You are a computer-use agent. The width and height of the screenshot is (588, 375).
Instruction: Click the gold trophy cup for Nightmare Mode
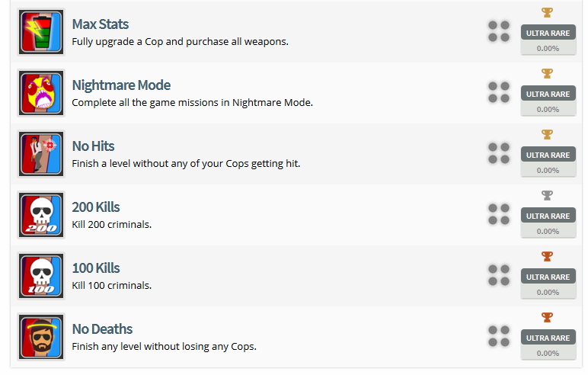pyautogui.click(x=547, y=73)
